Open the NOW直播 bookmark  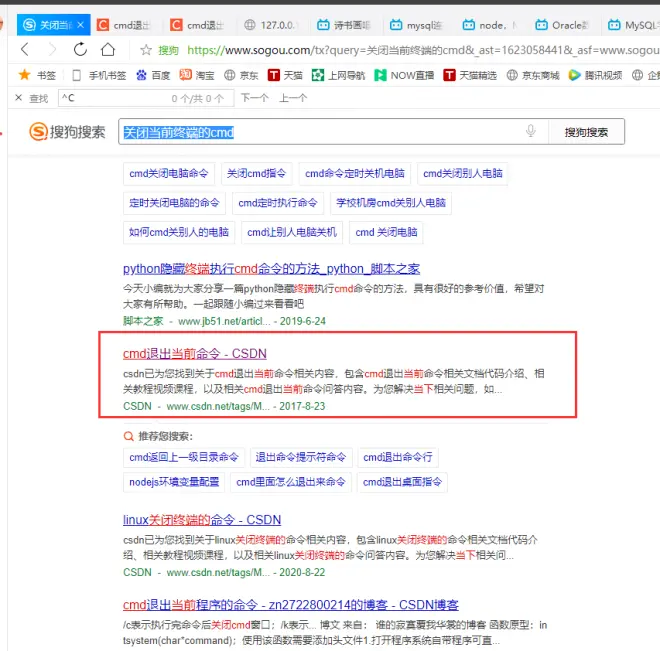click(x=404, y=75)
